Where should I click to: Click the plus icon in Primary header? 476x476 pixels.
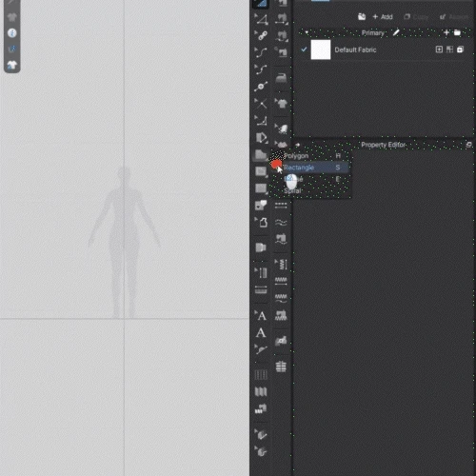coord(446,32)
